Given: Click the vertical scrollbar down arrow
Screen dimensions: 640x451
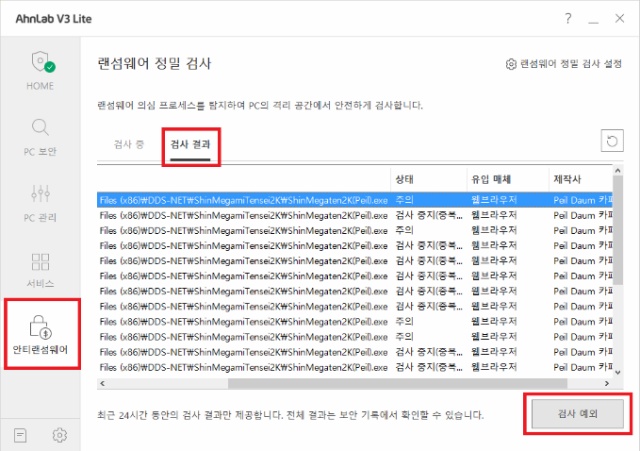Looking at the screenshot, I should (618, 372).
